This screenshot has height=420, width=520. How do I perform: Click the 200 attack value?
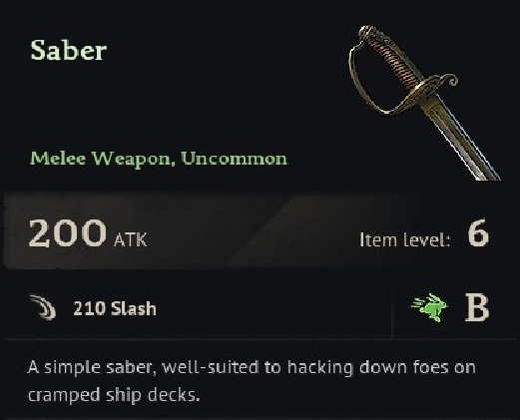point(68,233)
